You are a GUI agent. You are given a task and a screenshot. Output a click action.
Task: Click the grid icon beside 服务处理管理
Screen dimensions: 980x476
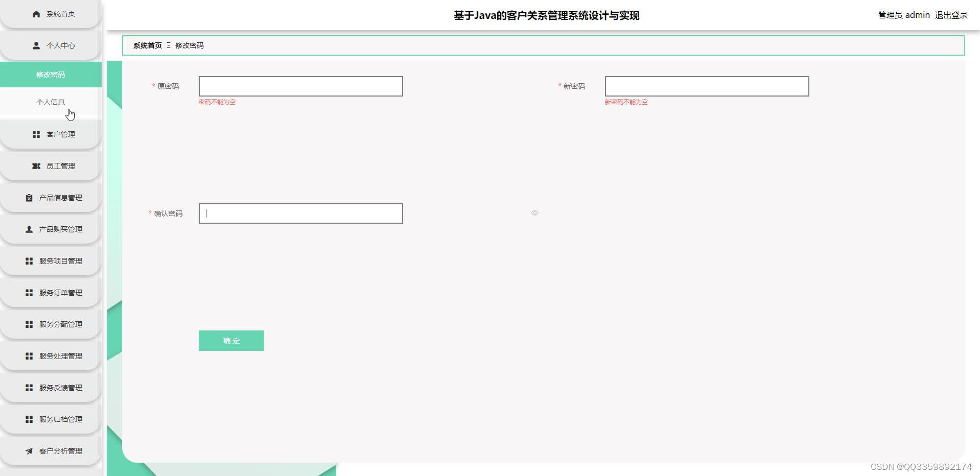click(29, 356)
